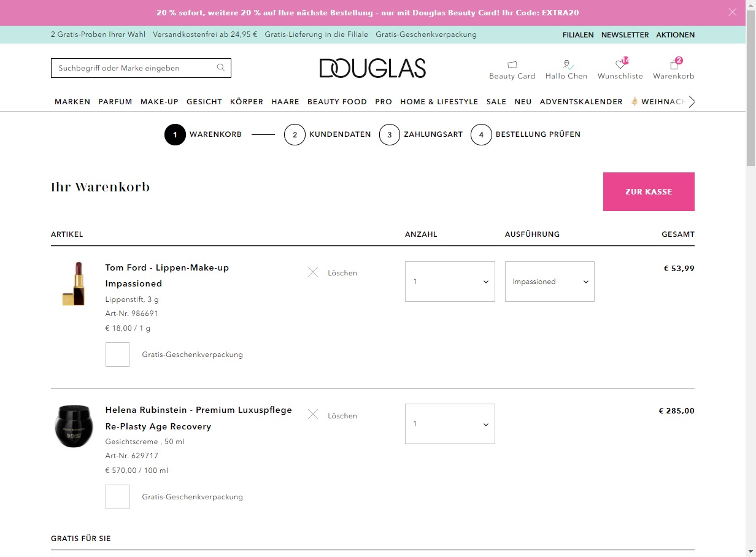The height and width of the screenshot is (557, 756).
Task: Open the Wunschliste heart icon
Action: (620, 64)
